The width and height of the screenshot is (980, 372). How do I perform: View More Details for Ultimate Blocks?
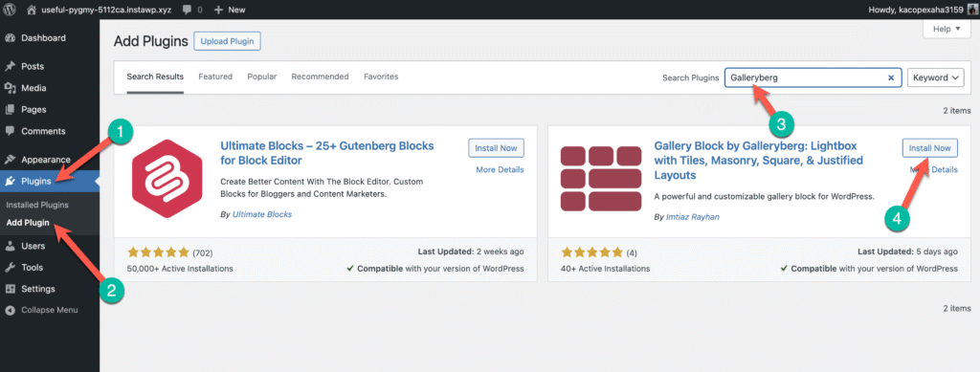[x=500, y=170]
